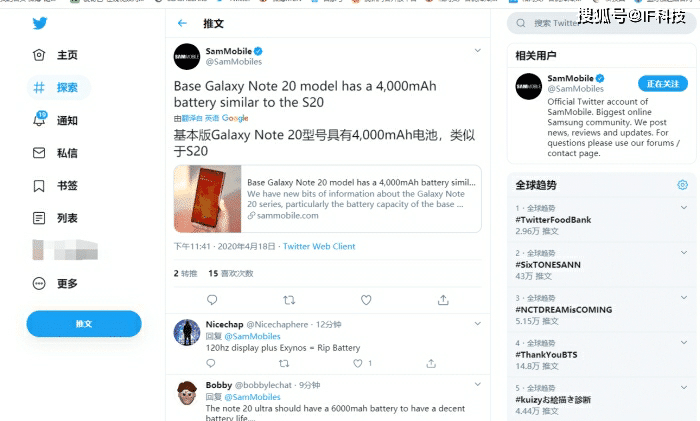Click the blue tweet (推文) compose button

pyautogui.click(x=84, y=324)
